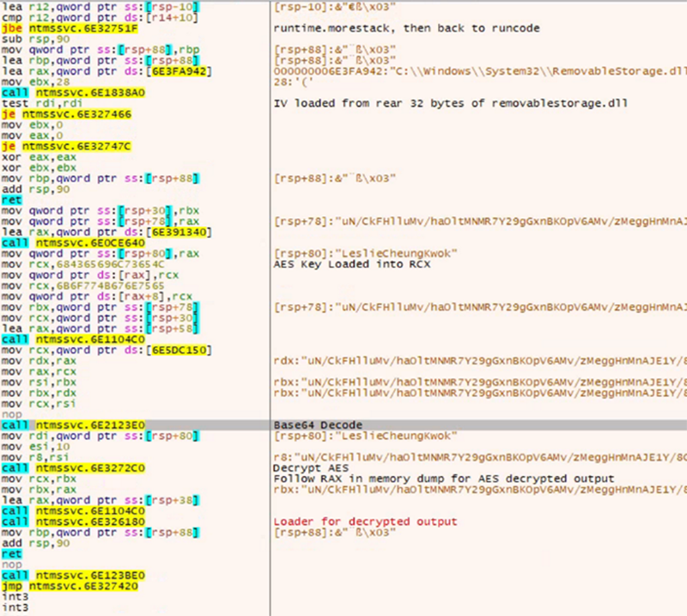This screenshot has height=616, width=687.
Task: Click the comment starting with 'r8:"uN/CkFH'
Action: coord(480,457)
